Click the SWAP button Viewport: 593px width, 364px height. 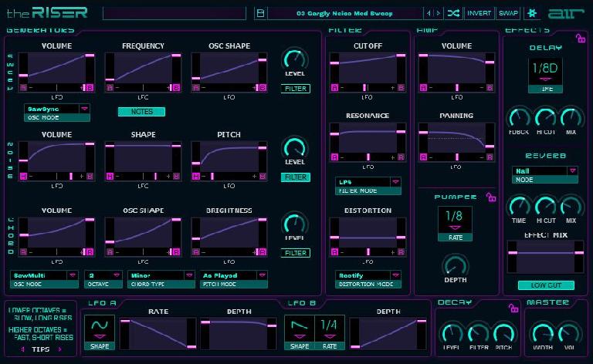pyautogui.click(x=508, y=13)
